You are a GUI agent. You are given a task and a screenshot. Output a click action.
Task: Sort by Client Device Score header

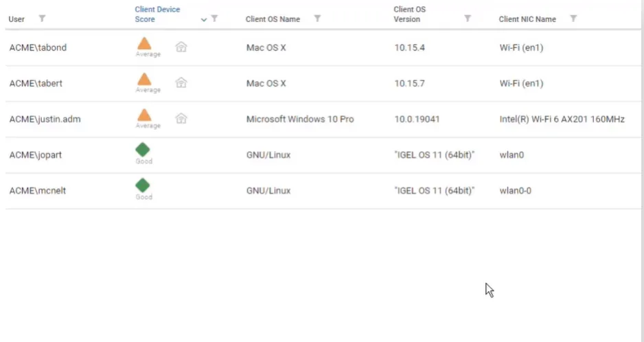click(x=157, y=14)
